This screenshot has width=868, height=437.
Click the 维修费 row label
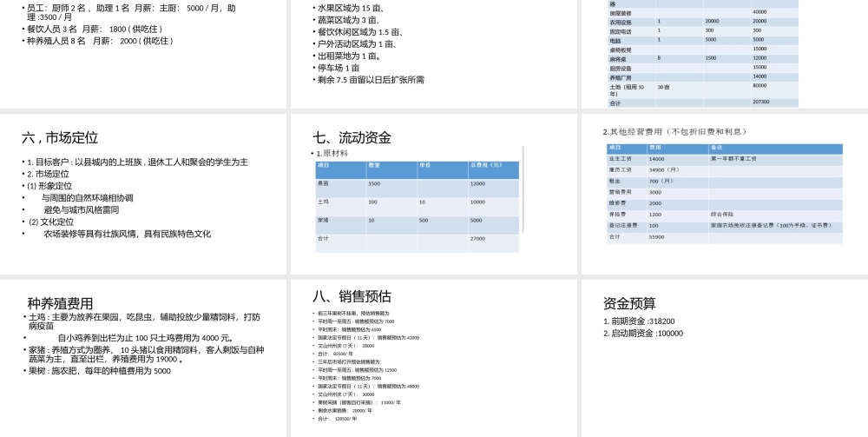tap(618, 203)
